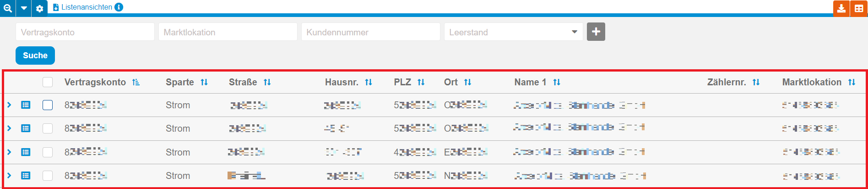Open details list icon in first row
This screenshot has height=189, width=868.
[x=26, y=105]
